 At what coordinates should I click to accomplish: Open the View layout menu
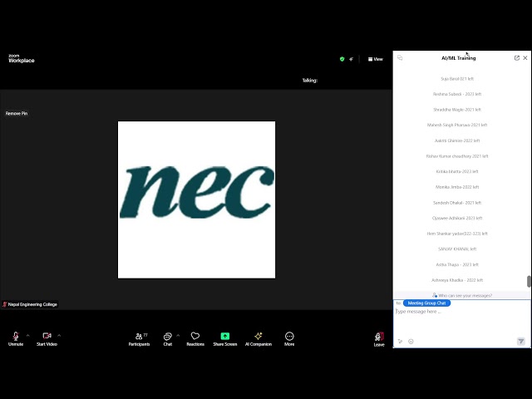[376, 59]
